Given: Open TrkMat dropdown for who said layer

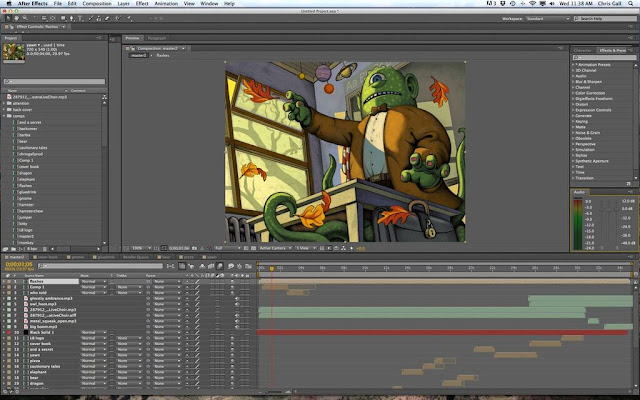Looking at the screenshot, I should tap(129, 293).
